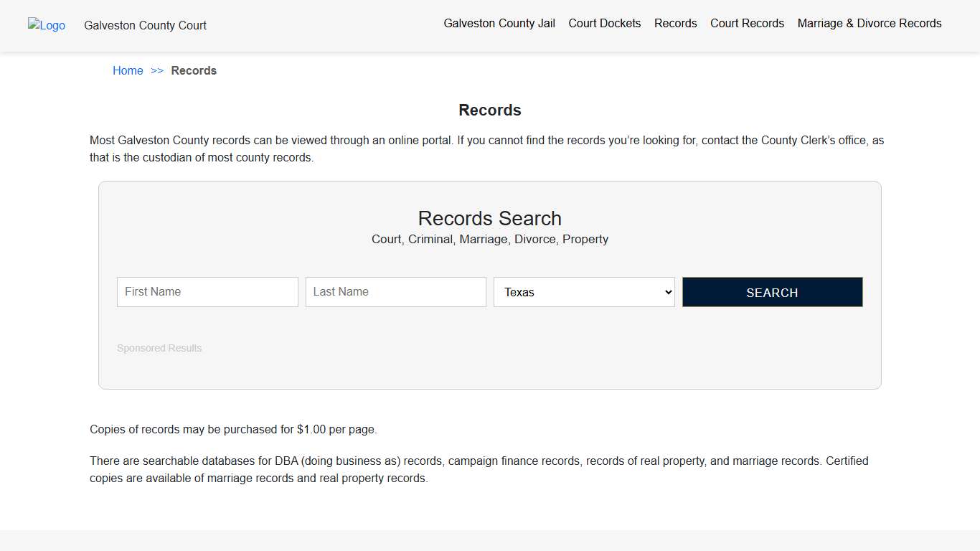Click the Court, Criminal, Marriage subtitle text
The image size is (980, 551).
point(489,239)
